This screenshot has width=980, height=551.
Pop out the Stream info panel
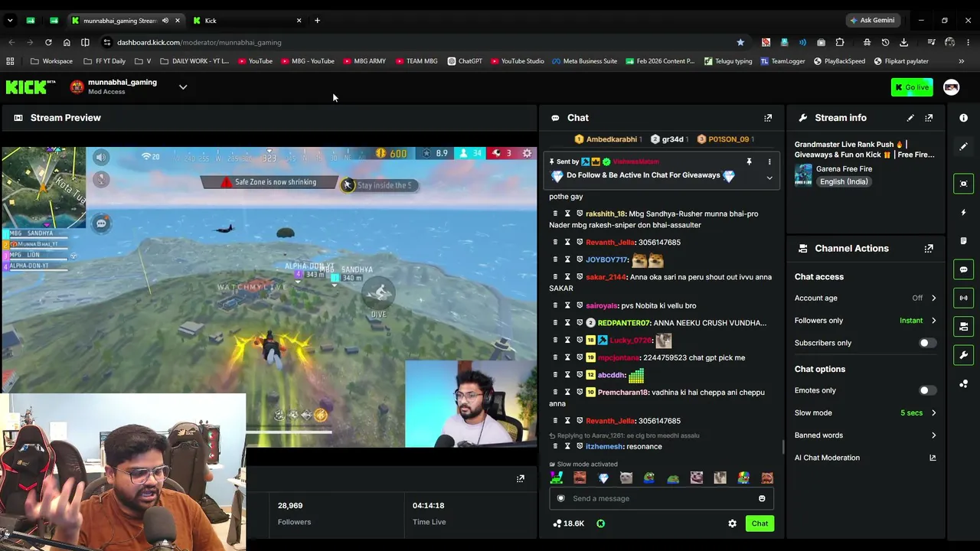pyautogui.click(x=929, y=118)
